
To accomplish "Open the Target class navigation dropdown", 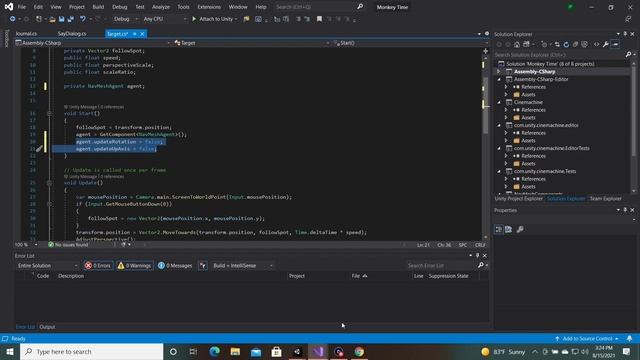I will 251,43.
